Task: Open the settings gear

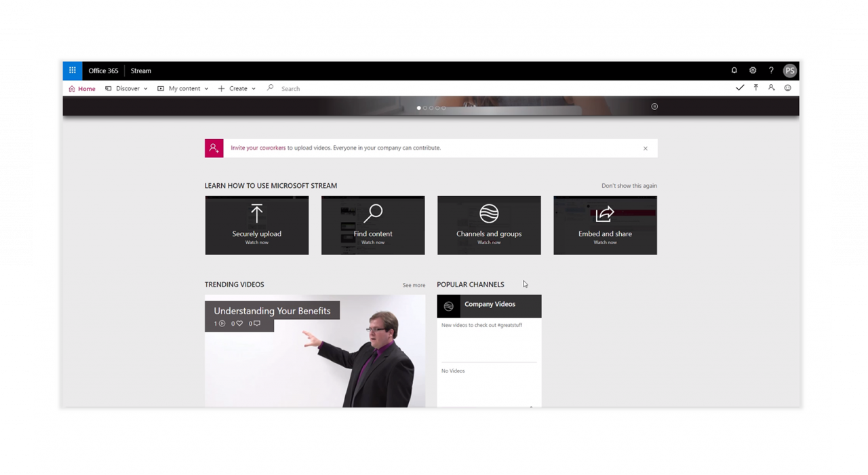Action: click(753, 71)
